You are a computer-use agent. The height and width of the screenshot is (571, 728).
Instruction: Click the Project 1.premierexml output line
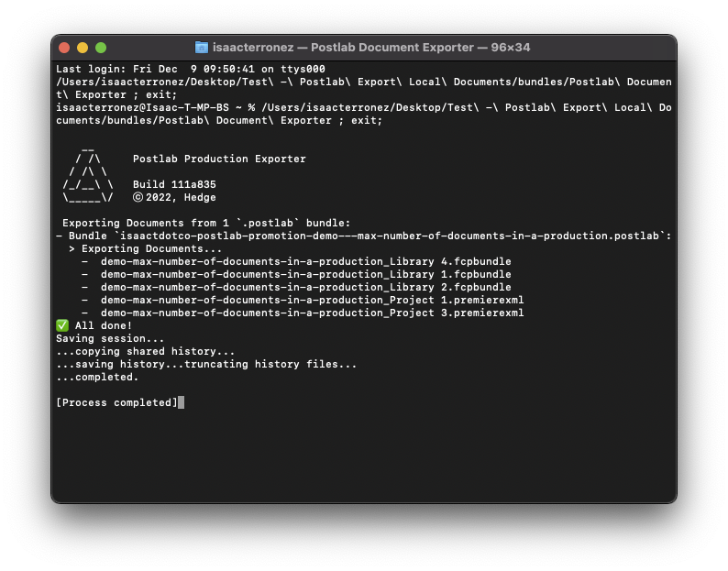pos(312,300)
